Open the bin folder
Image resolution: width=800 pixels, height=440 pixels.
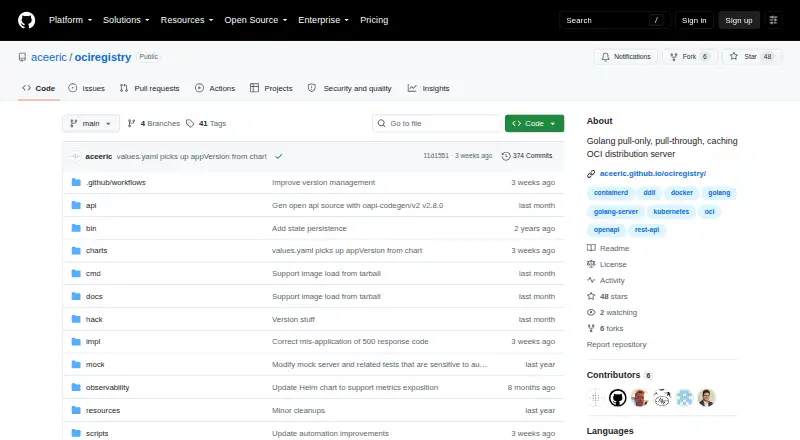point(91,228)
